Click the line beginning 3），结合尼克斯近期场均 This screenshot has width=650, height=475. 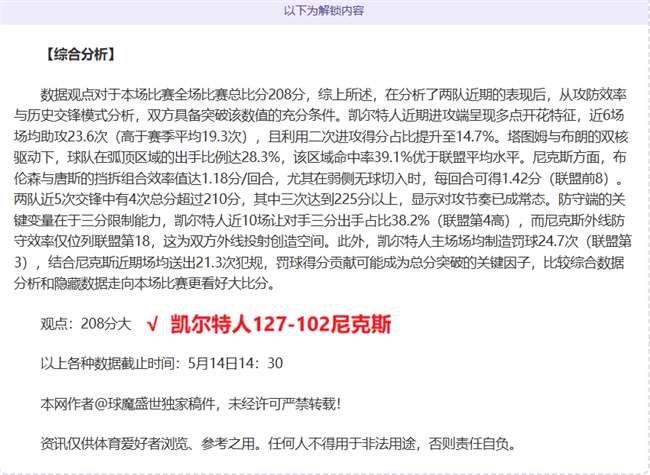[319, 263]
